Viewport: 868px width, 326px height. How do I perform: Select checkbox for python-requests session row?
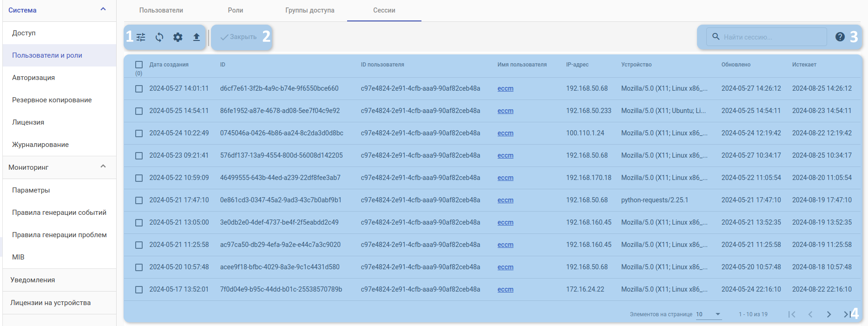pyautogui.click(x=139, y=200)
